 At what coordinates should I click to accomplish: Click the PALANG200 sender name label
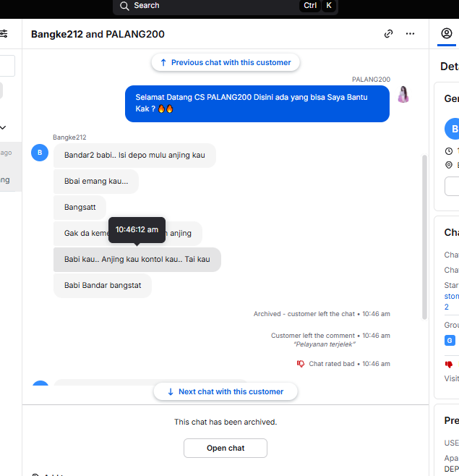tap(371, 80)
